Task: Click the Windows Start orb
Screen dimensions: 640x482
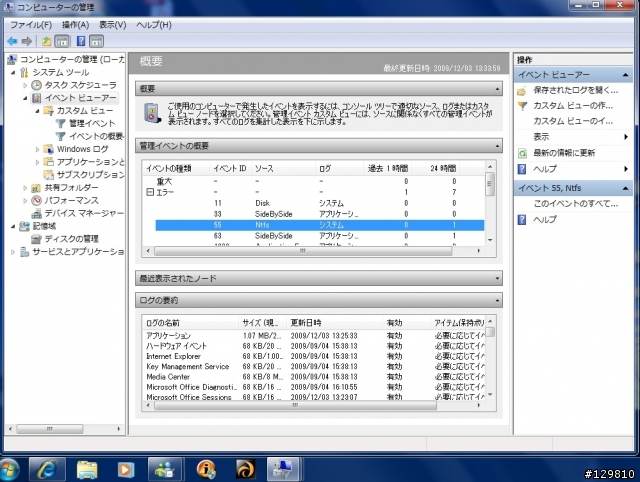Action: (x=9, y=469)
